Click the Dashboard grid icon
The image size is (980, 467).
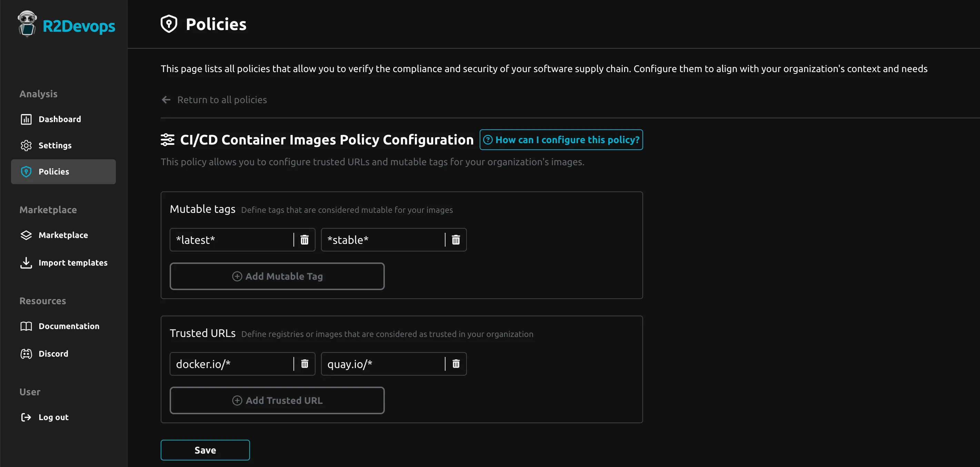(26, 119)
